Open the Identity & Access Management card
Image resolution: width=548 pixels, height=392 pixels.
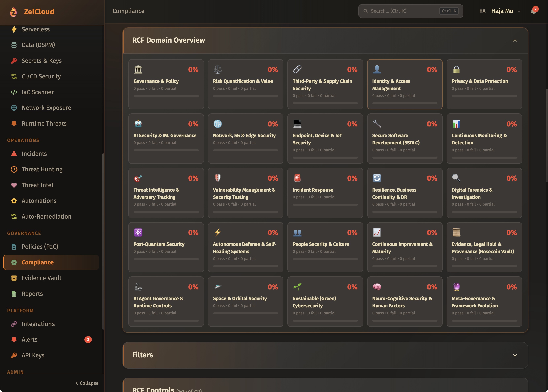[404, 85]
